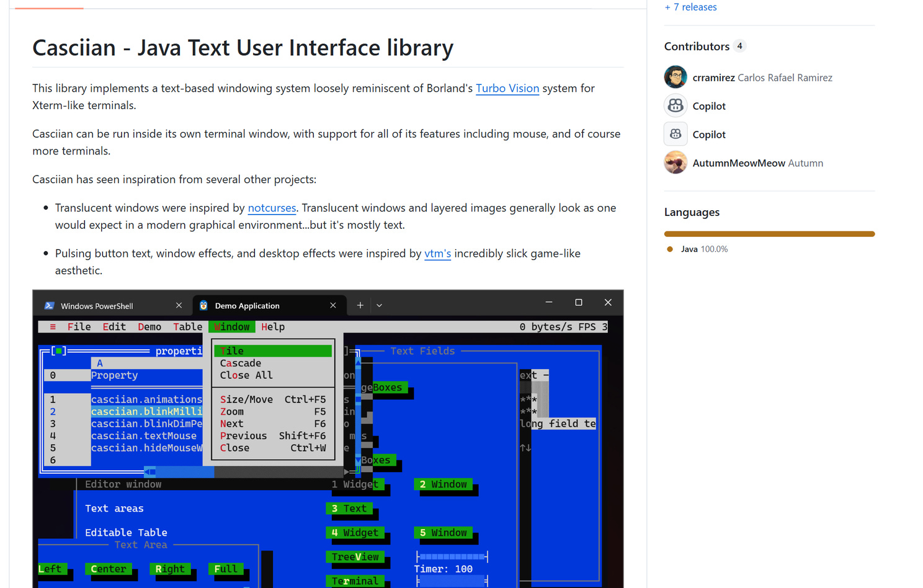This screenshot has height=588, width=923.
Task: Click the PowerShell icon on the terminal tab
Action: (x=50, y=306)
